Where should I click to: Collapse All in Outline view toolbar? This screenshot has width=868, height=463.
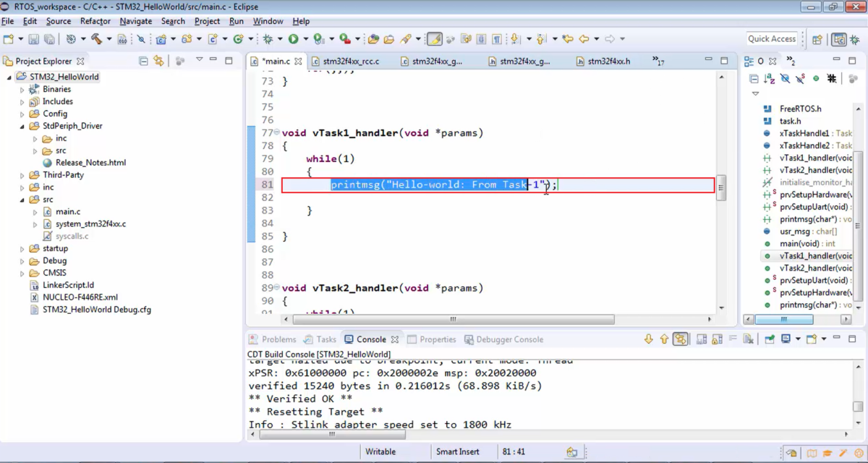pos(754,78)
